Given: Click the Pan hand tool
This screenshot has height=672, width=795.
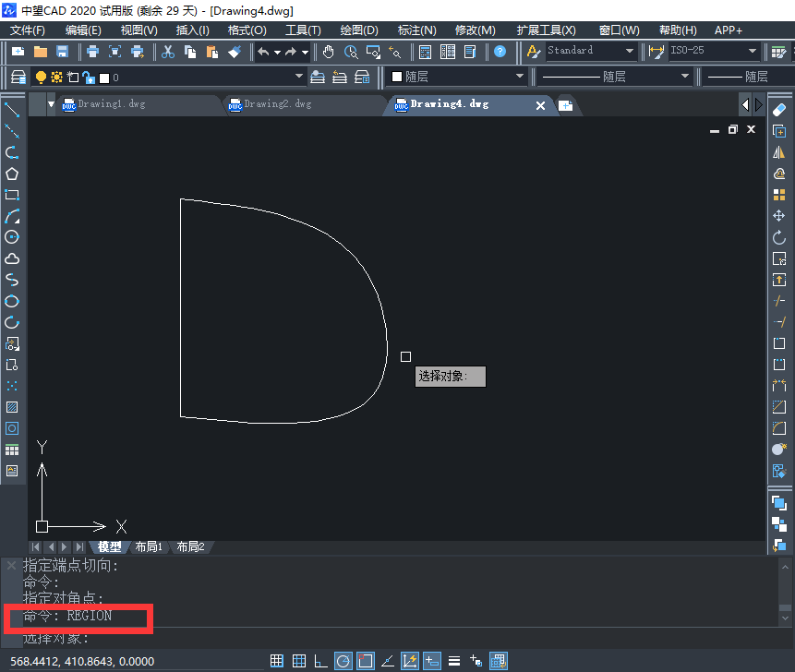Looking at the screenshot, I should coord(329,52).
